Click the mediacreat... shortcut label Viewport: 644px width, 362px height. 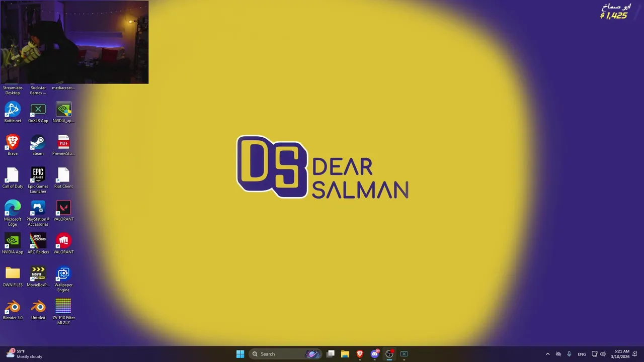tap(63, 88)
